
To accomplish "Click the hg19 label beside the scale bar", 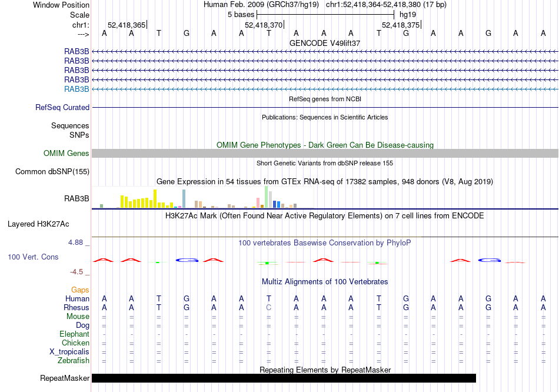I will 408,15.
